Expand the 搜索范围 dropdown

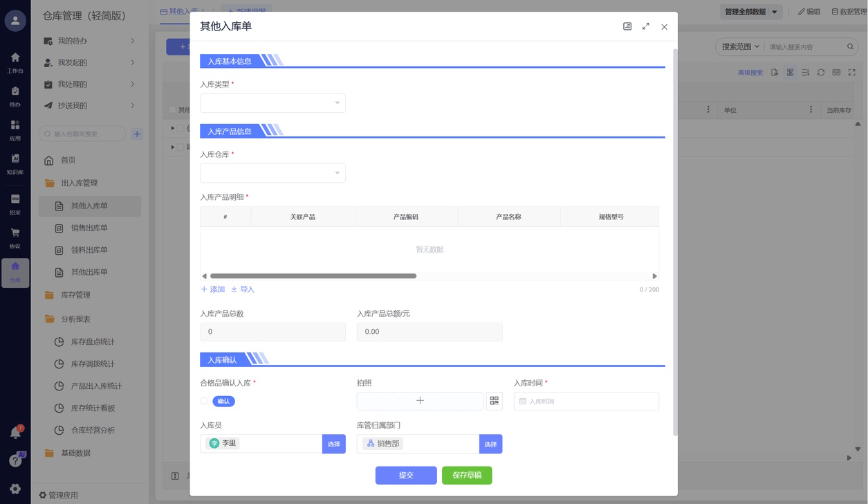coord(740,47)
